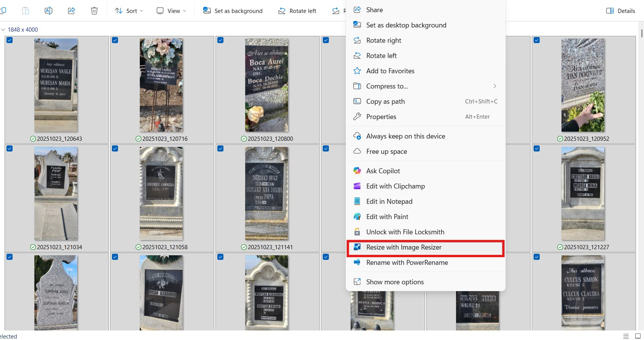Click the Ask Copilot icon
The image size is (644, 340).
pyautogui.click(x=357, y=171)
